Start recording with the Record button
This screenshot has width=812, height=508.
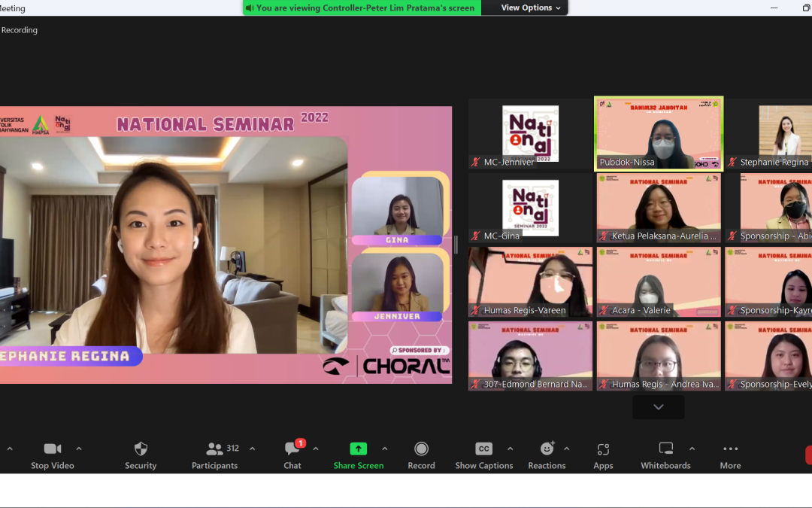coord(421,449)
